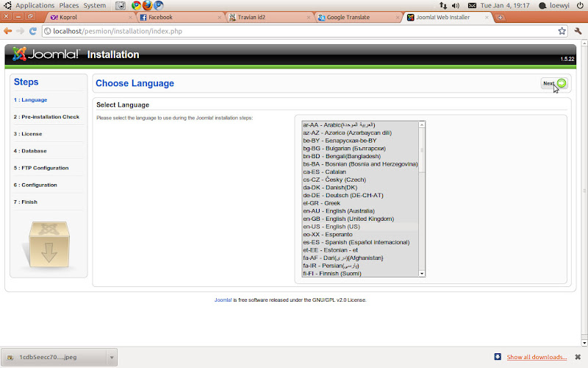Select ca-ES Catalan language
This screenshot has width=588, height=368.
coord(360,171)
